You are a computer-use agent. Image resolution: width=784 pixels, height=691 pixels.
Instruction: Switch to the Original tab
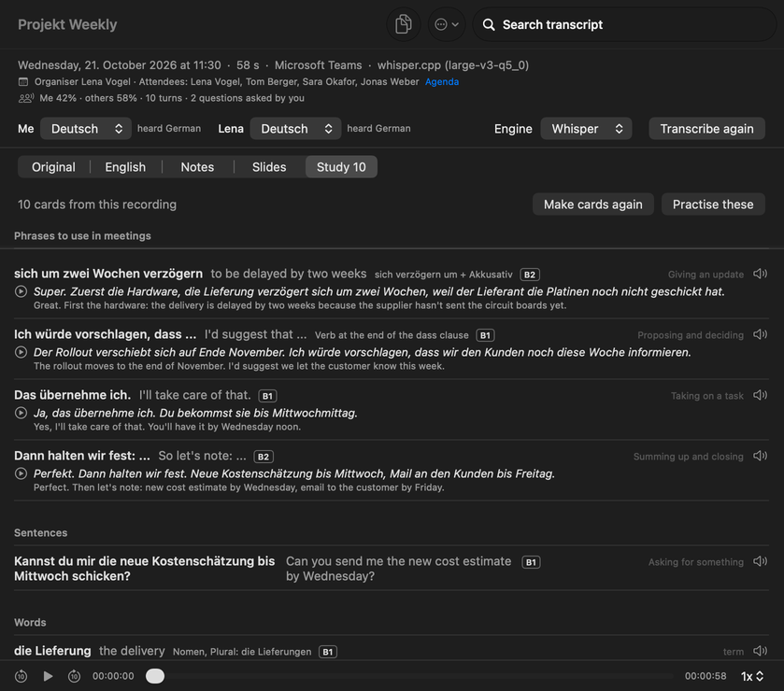53,167
